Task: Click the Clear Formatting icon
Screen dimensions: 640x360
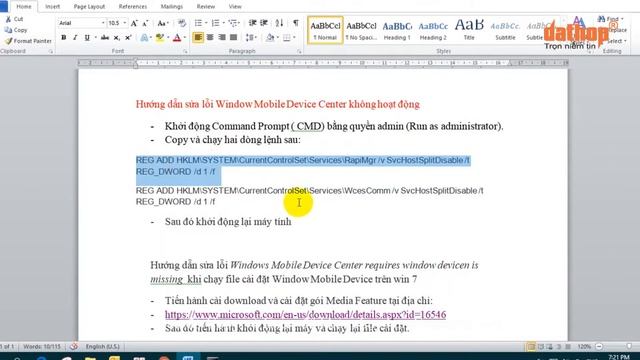Action: pyautogui.click(x=182, y=23)
